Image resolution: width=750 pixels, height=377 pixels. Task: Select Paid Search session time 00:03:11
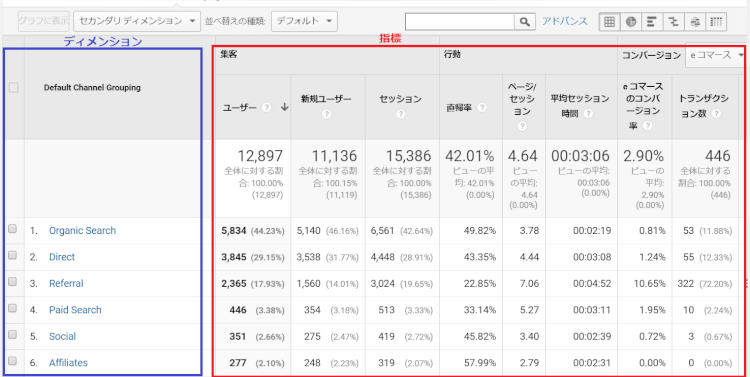click(592, 310)
